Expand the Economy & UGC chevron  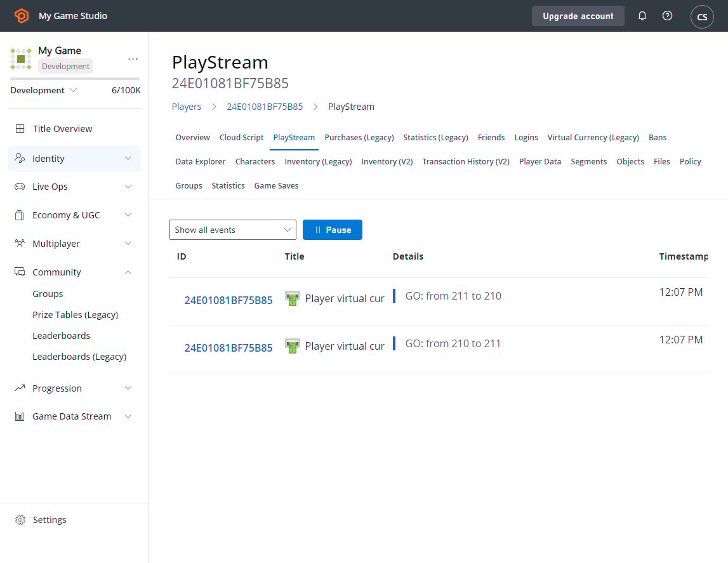click(x=128, y=215)
